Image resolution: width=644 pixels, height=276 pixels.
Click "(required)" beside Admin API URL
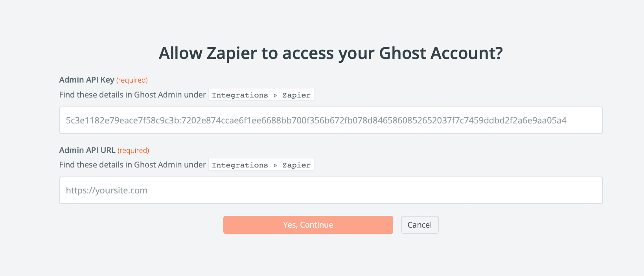pos(133,151)
